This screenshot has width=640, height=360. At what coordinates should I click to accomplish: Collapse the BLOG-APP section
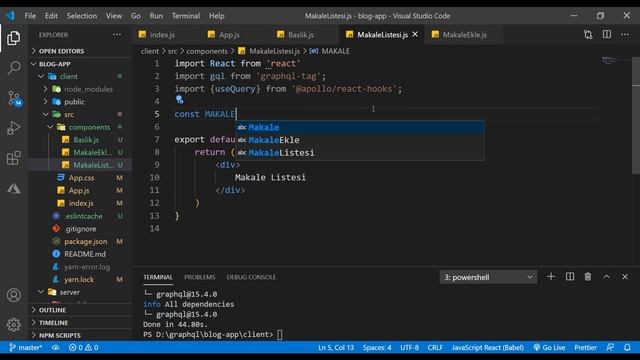(x=79, y=64)
